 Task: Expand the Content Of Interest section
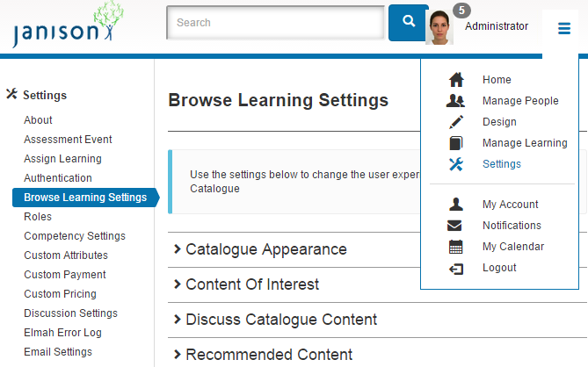click(251, 284)
